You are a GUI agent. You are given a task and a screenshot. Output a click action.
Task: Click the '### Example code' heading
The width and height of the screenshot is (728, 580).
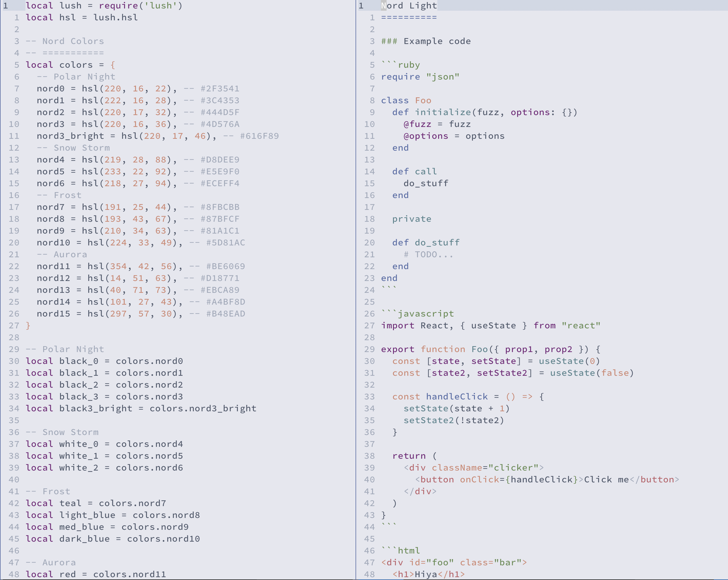426,41
